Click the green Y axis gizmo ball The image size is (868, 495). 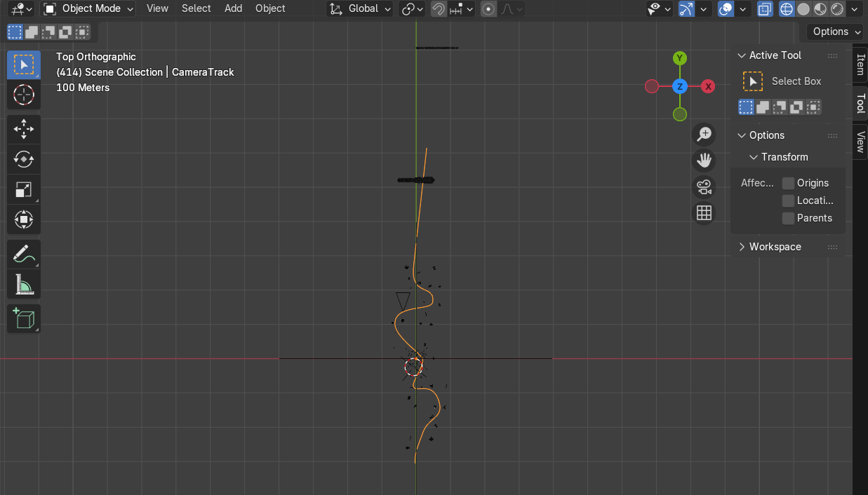coord(680,58)
